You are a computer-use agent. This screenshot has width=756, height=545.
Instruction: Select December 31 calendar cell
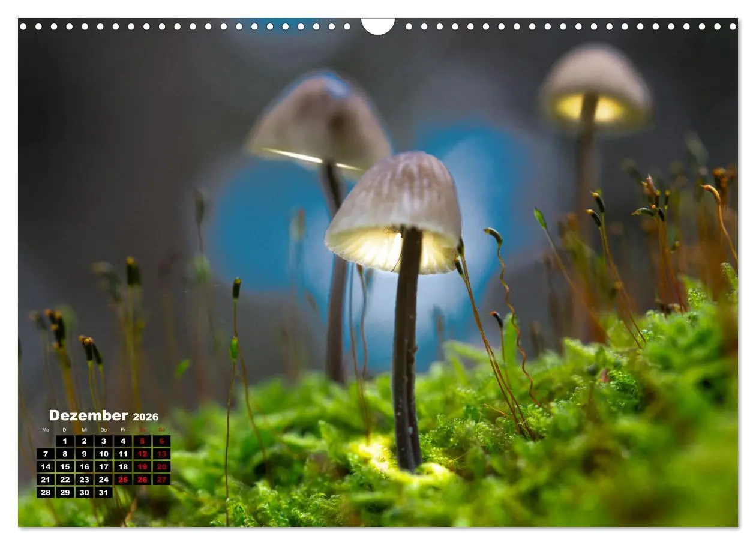(x=103, y=492)
